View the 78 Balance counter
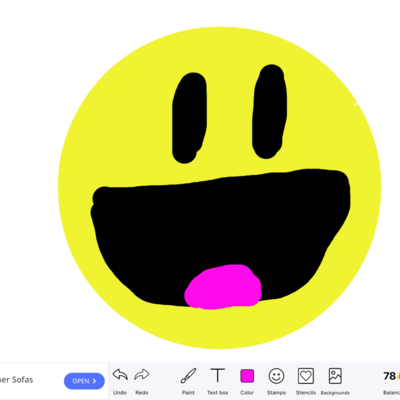Screen dimensions: 400x400 click(389, 376)
